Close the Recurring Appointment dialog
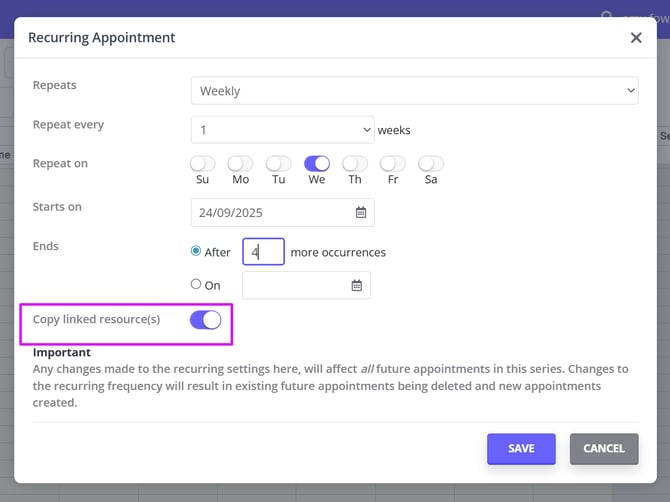The width and height of the screenshot is (670, 502). [636, 38]
